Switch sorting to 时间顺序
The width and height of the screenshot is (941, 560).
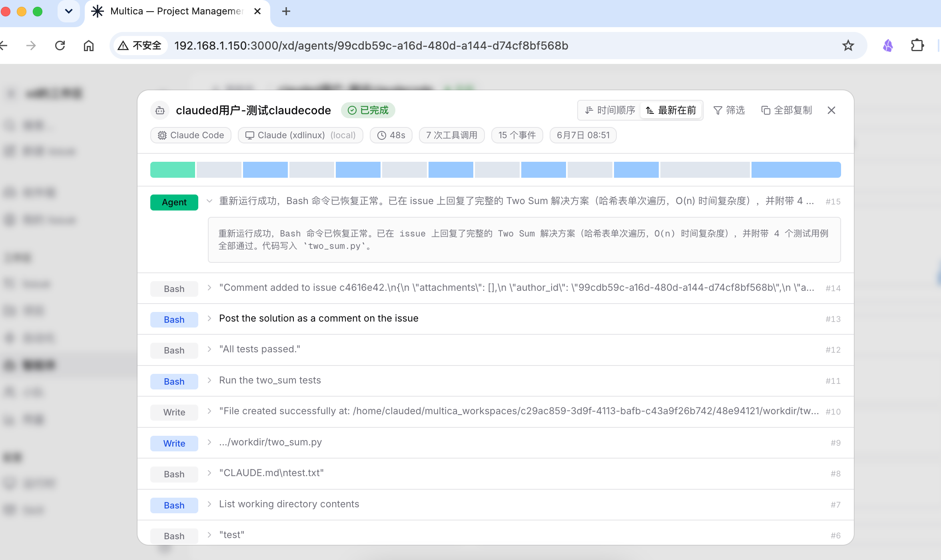point(610,110)
